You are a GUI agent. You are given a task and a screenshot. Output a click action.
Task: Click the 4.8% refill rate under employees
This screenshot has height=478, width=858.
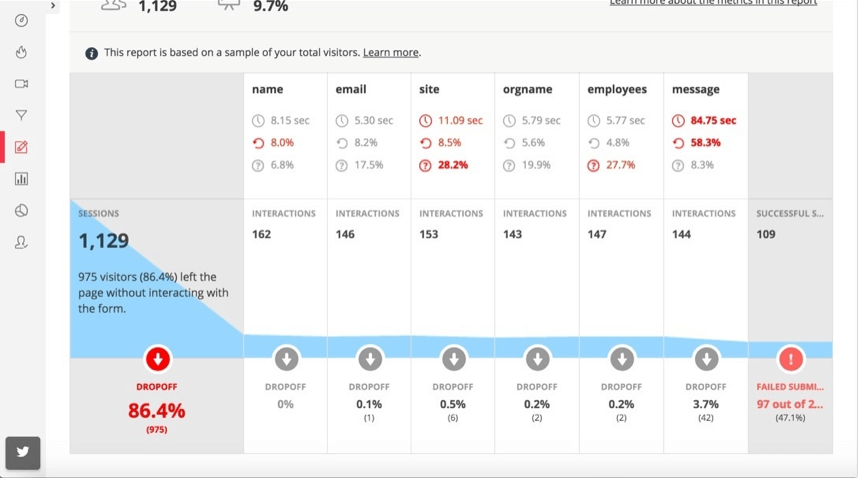[x=617, y=143]
